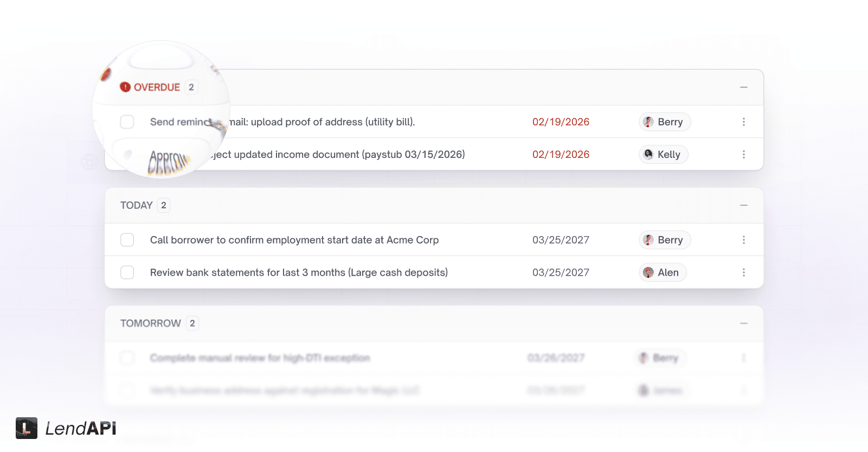Viewport: 868px width, 452px height.
Task: Collapse the TOMORROW section
Action: [744, 323]
